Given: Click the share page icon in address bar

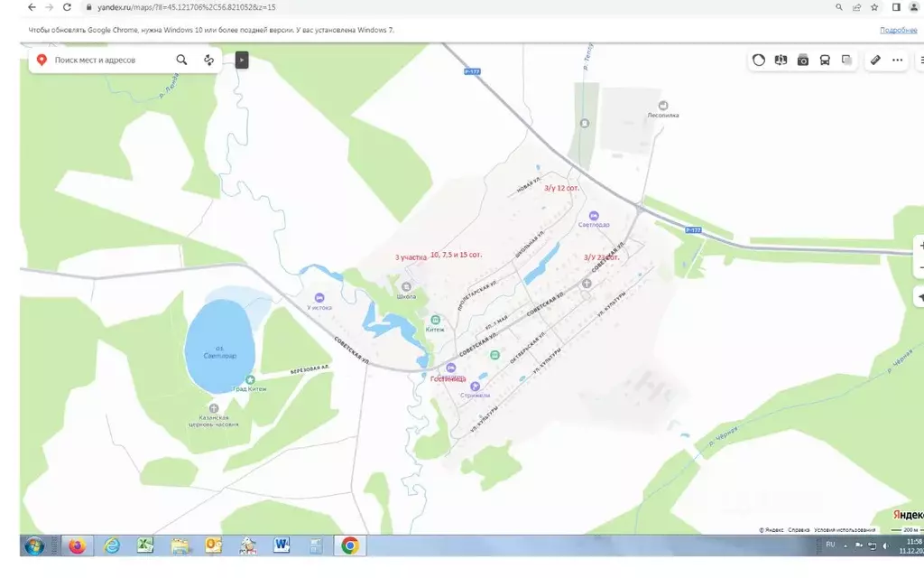Looking at the screenshot, I should point(857,7).
